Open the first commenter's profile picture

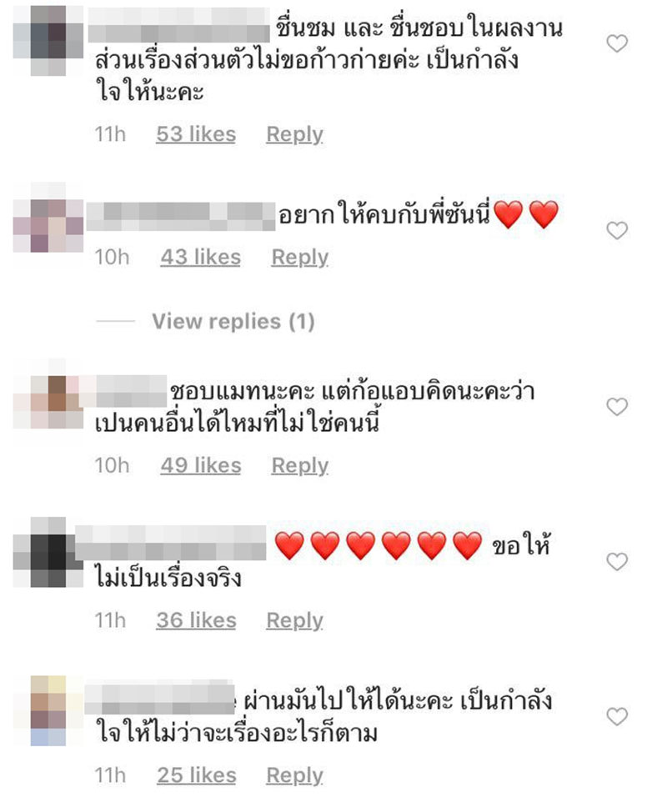48,41
